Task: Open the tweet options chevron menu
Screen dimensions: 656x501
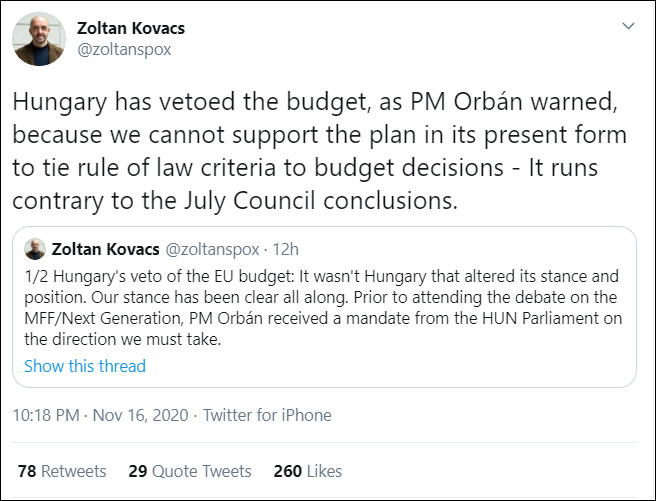Action: coord(627,25)
